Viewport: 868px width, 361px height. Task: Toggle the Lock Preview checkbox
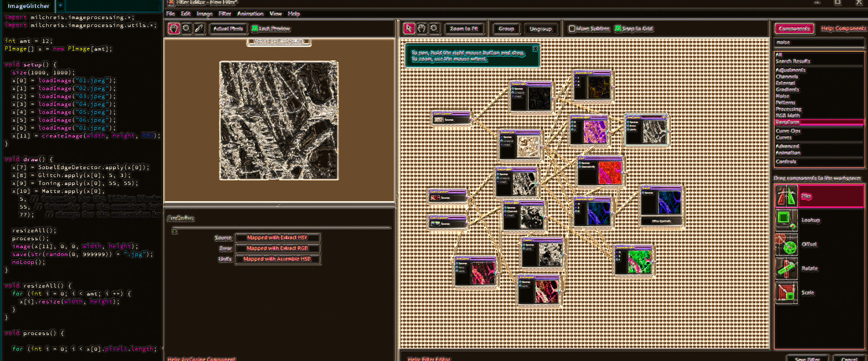[x=254, y=28]
